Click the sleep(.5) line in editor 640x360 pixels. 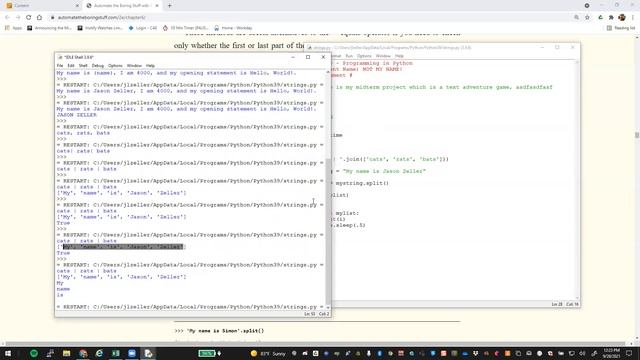pyautogui.click(x=349, y=225)
